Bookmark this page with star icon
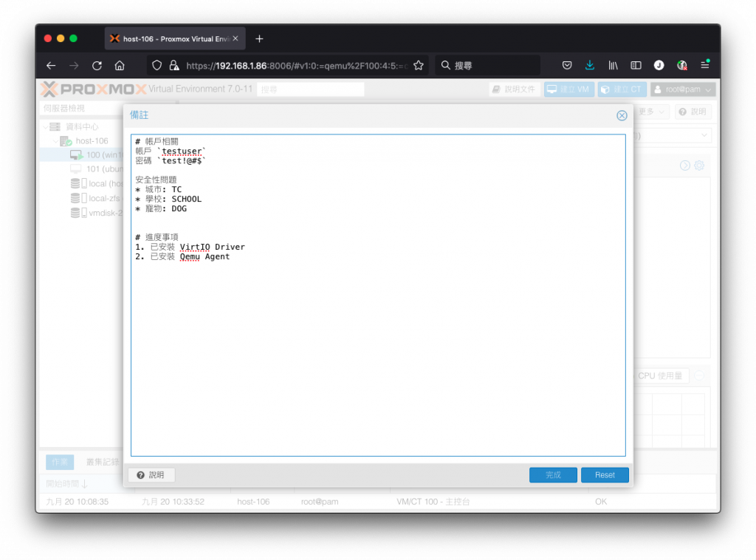Viewport: 756px width, 560px height. (x=419, y=66)
